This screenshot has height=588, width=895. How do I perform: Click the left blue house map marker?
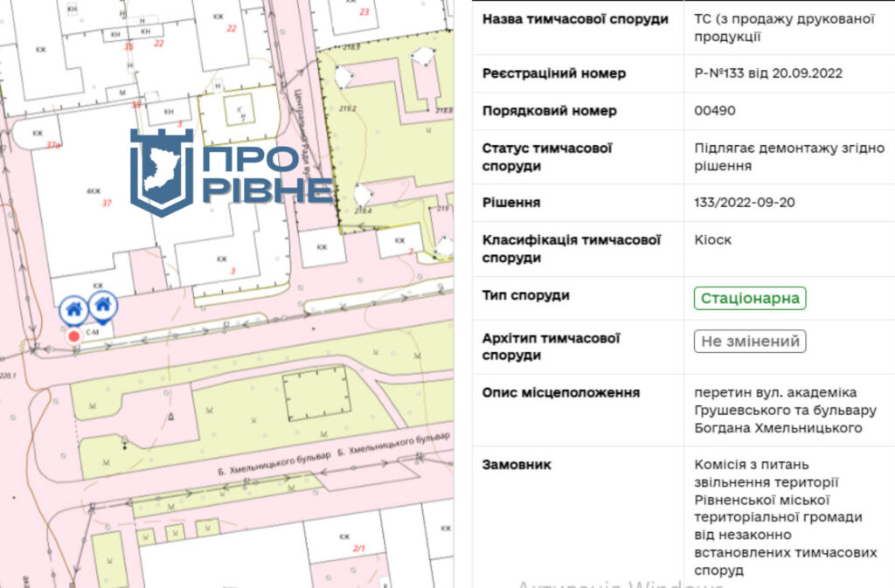pos(73,309)
